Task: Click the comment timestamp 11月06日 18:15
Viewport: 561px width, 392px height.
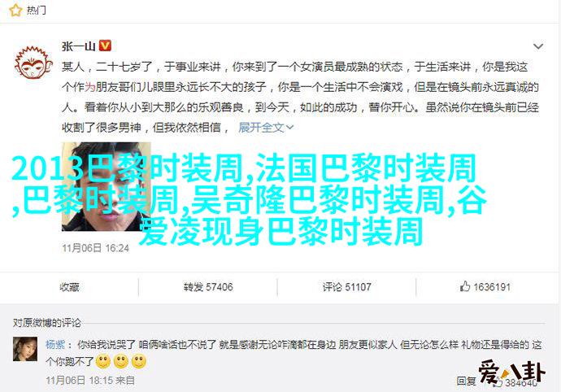Action: (80, 381)
